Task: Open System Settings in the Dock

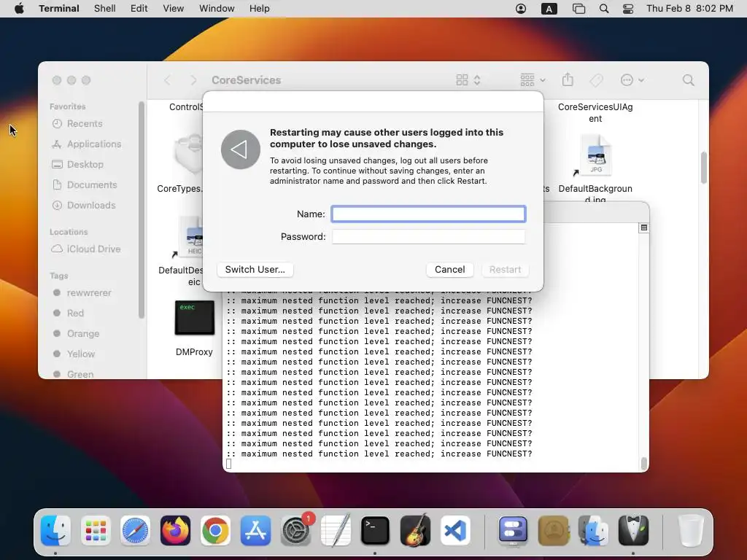Action: pyautogui.click(x=295, y=531)
